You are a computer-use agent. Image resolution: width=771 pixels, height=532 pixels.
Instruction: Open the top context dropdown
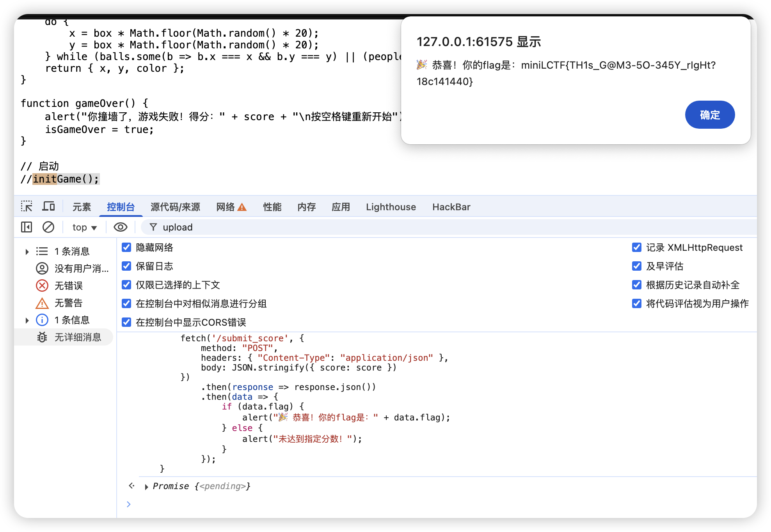point(84,227)
